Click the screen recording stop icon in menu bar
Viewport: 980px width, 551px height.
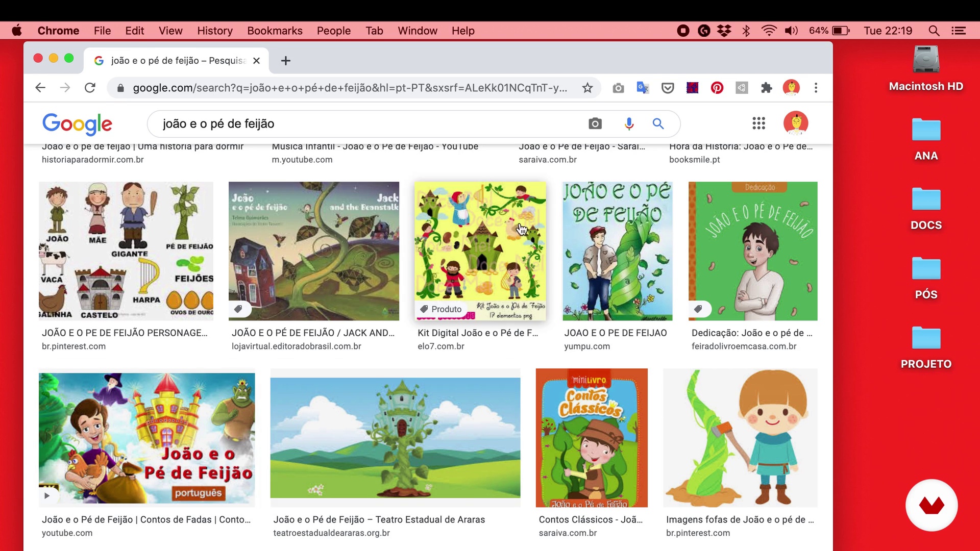(x=683, y=31)
